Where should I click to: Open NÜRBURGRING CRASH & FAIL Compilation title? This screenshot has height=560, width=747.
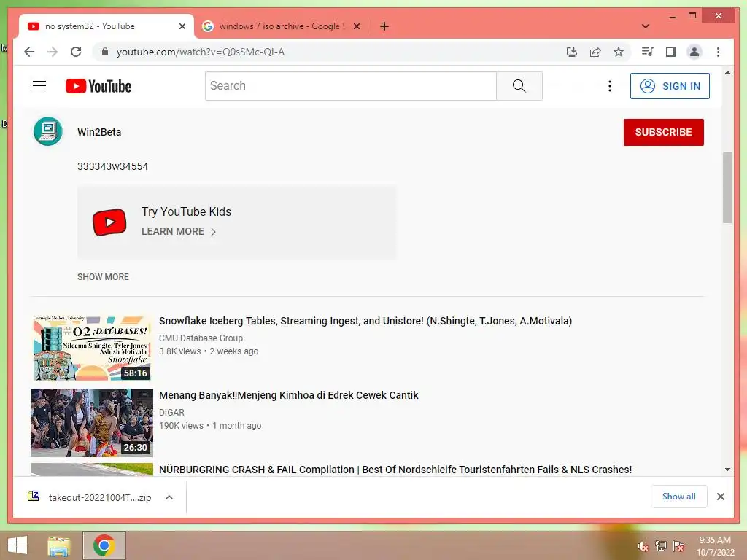(395, 470)
